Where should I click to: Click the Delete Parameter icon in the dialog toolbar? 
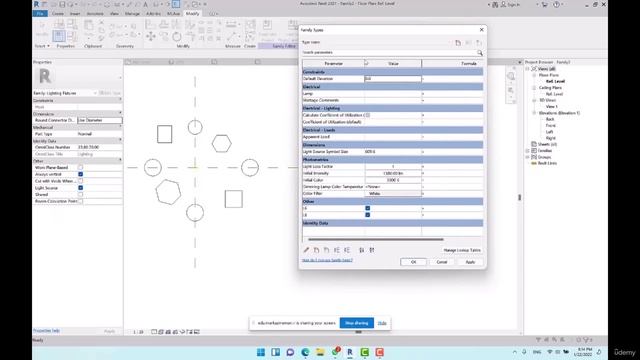point(326,250)
